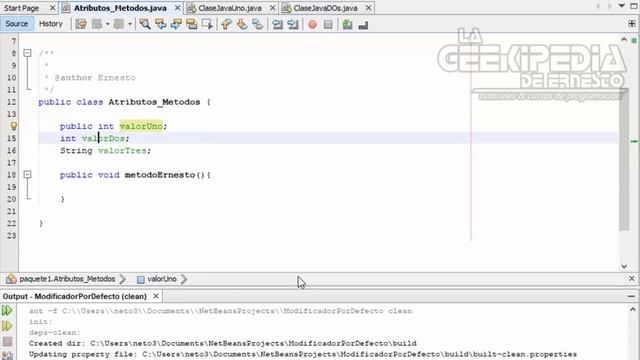Select Output ModificadorPorDefecto (clean) tab
Viewport: 640px width, 360px height.
(75, 296)
